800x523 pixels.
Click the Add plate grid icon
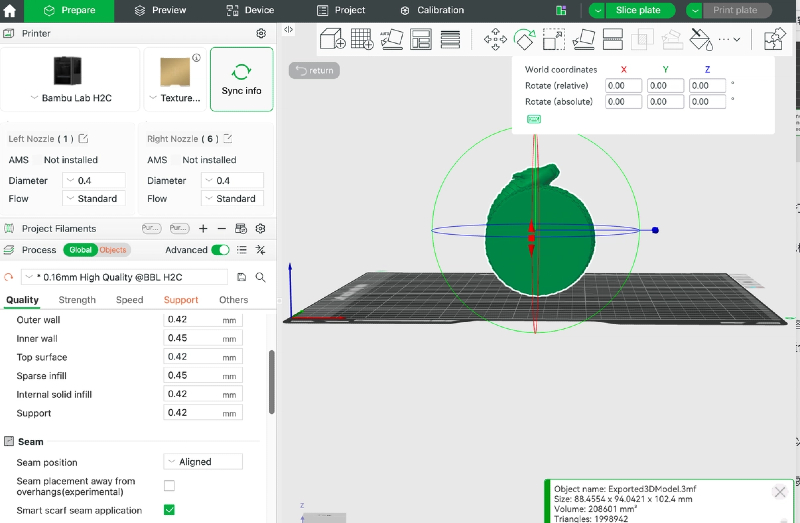362,39
